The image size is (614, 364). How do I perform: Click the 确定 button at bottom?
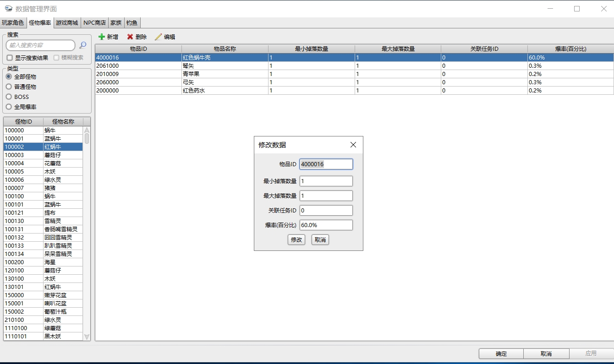[x=501, y=353]
